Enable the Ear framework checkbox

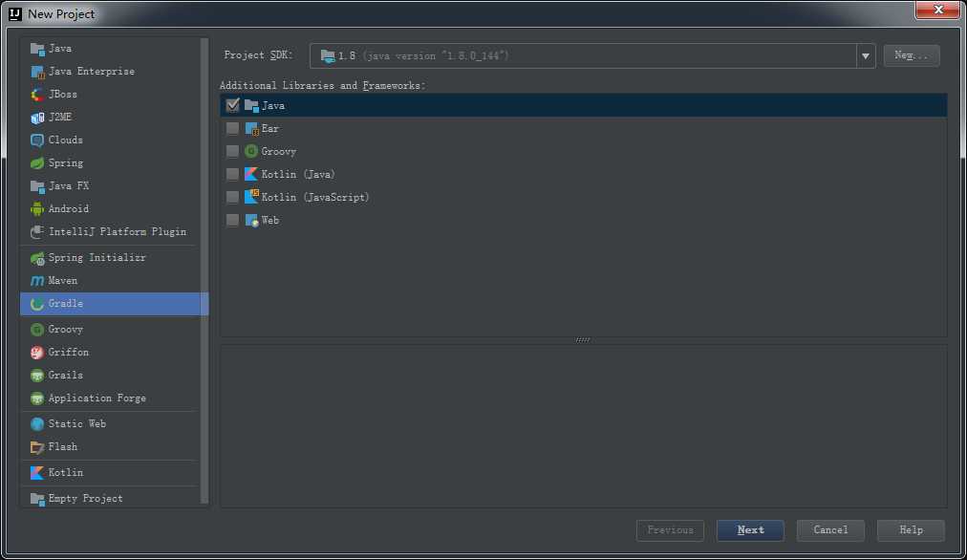232,128
